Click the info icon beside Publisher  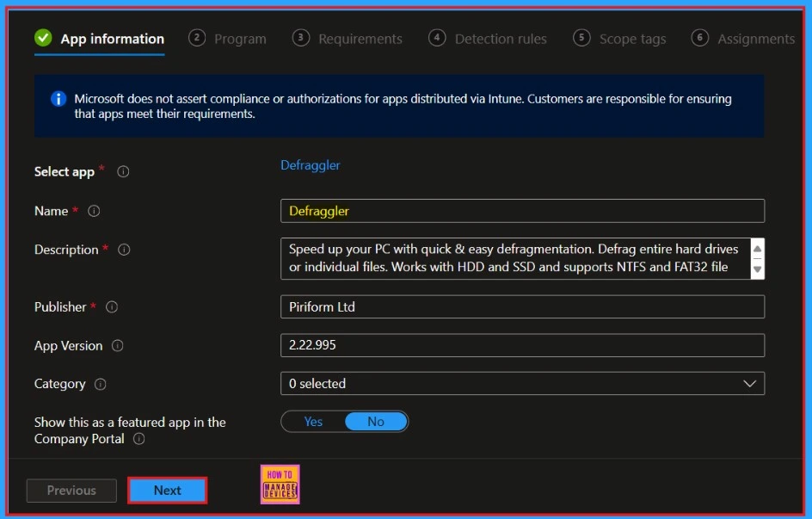tap(112, 306)
